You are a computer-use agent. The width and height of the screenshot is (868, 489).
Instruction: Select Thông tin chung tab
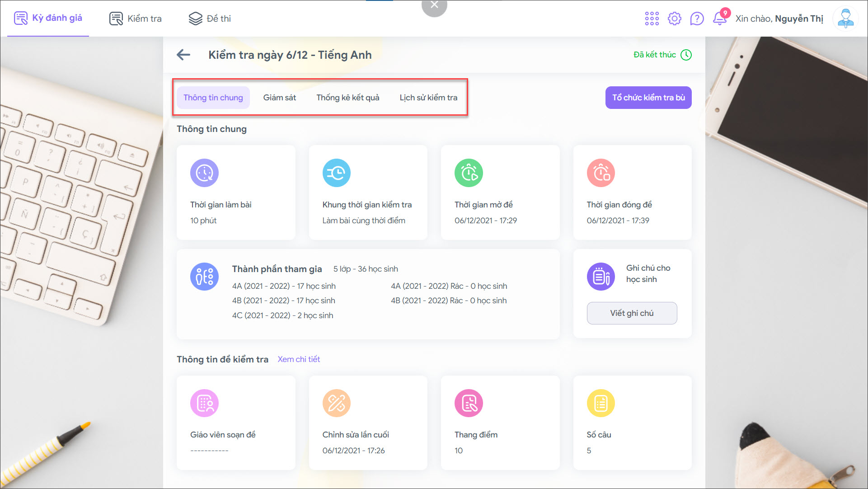click(213, 98)
